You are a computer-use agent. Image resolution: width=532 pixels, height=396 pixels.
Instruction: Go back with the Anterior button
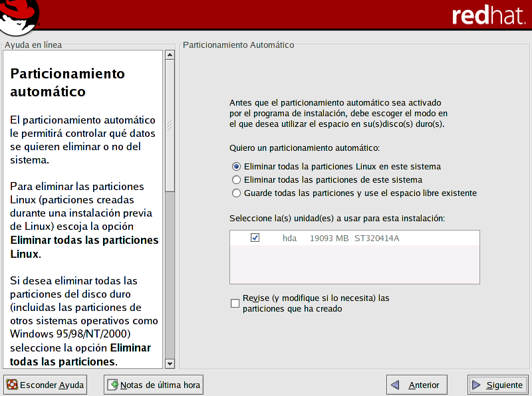click(x=417, y=385)
